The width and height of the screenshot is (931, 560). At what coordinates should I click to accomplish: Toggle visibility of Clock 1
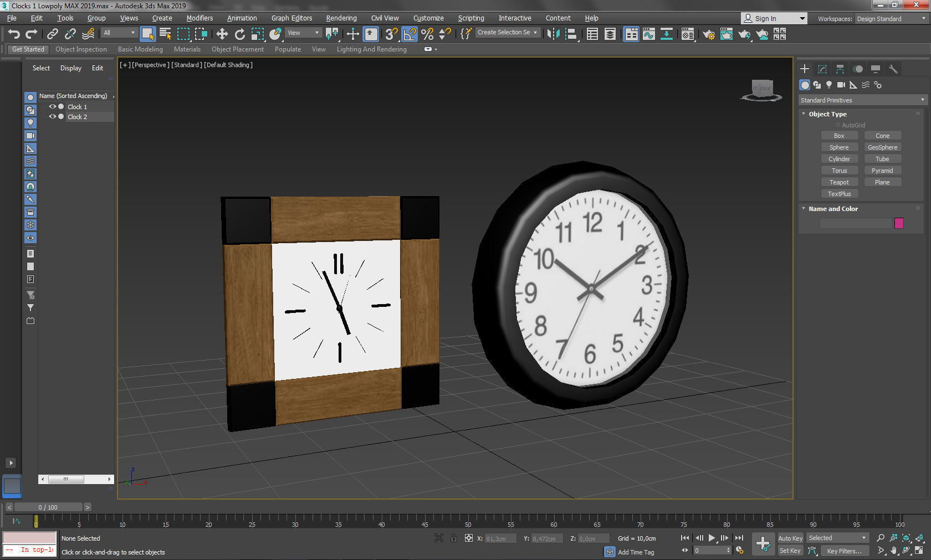(53, 106)
